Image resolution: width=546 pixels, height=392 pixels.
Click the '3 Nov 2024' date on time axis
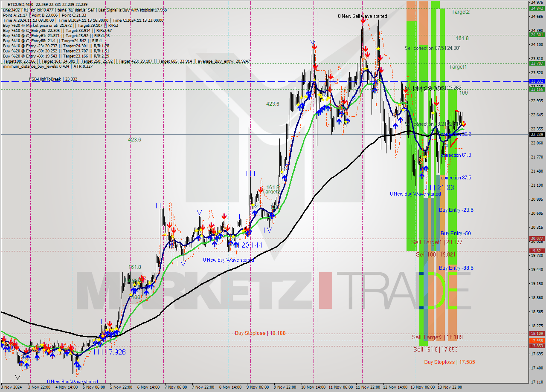tap(11, 387)
